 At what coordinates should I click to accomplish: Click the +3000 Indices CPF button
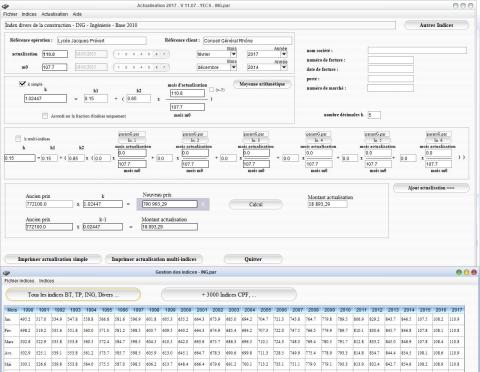tap(229, 295)
